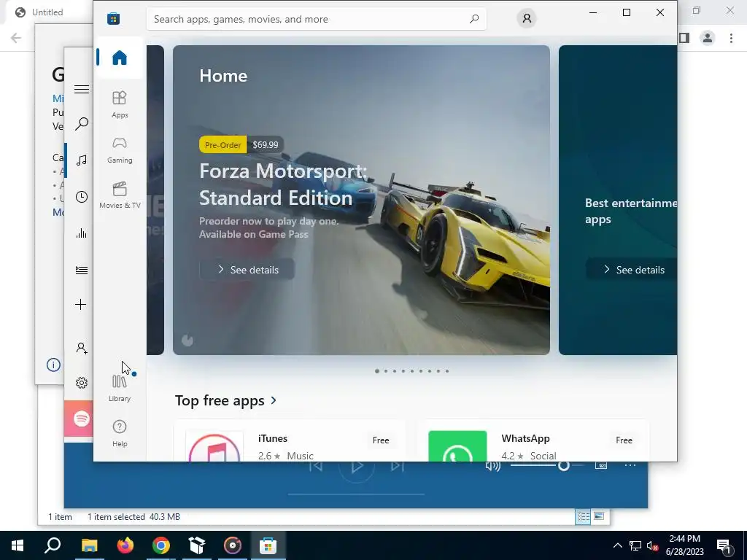Open Recent plays clock icon in Groove
This screenshot has width=747, height=560.
tap(82, 197)
